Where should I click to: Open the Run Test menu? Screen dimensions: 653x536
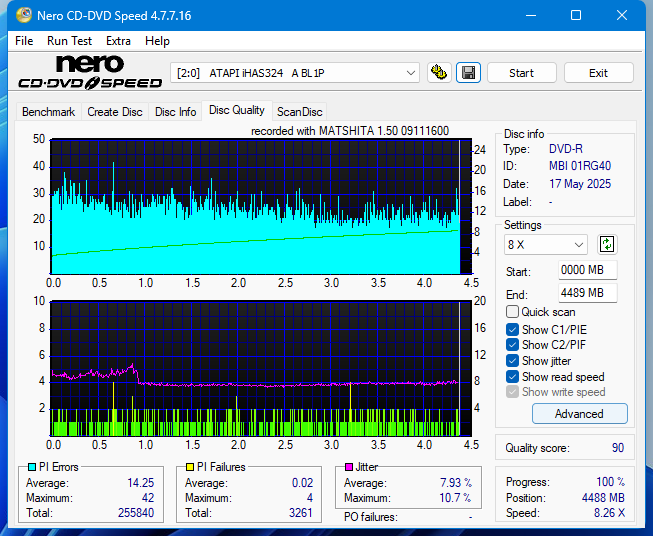[69, 41]
